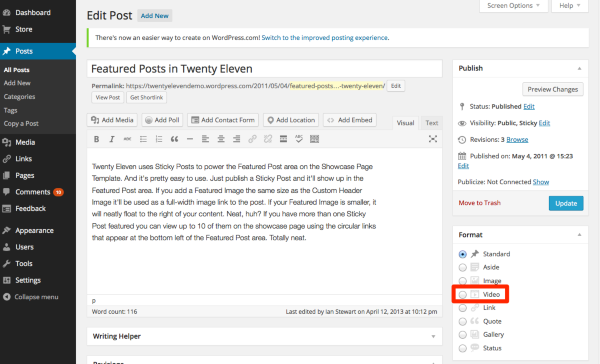Toggle the toolbar kitchen sink
600x364 pixels.
pyautogui.click(x=315, y=139)
